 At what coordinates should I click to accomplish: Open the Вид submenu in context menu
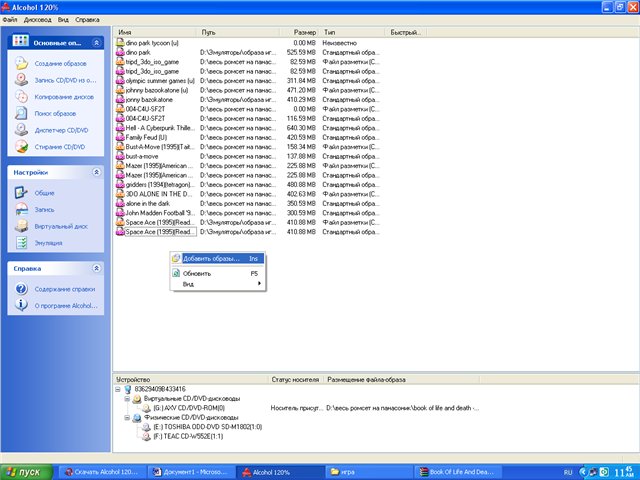(189, 284)
